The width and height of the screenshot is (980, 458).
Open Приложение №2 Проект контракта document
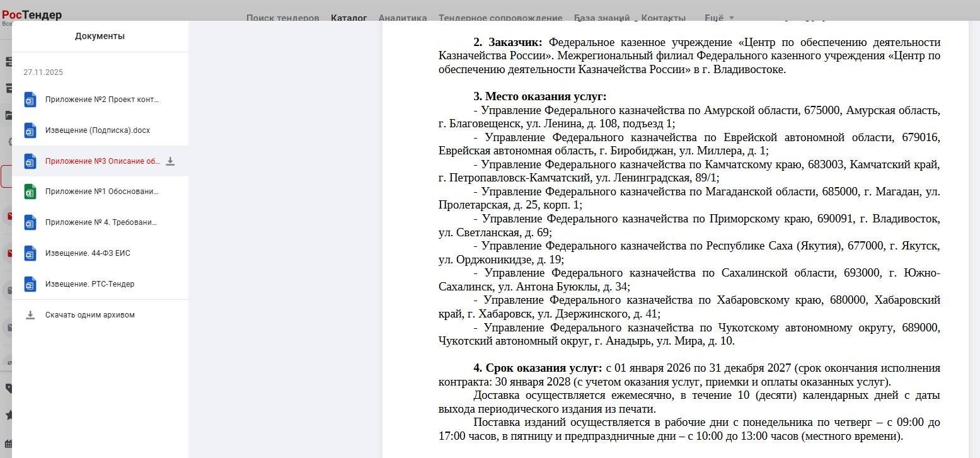[102, 100]
